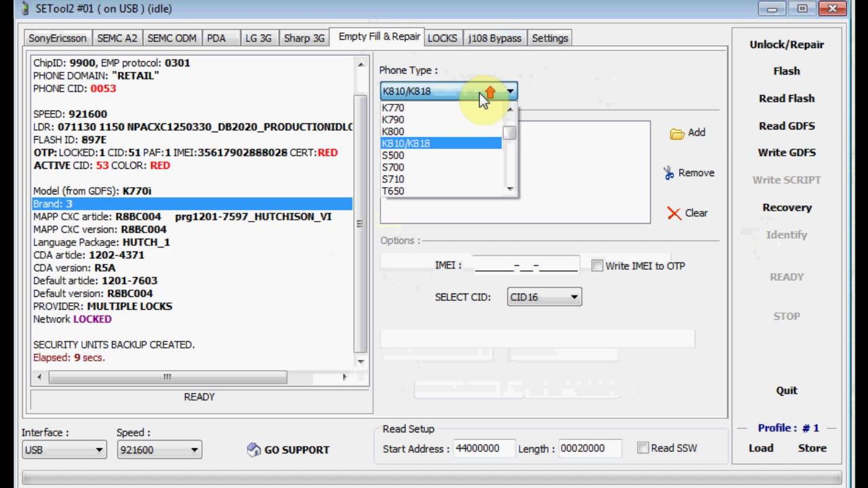The height and width of the screenshot is (488, 868).
Task: Open the Sharp 3G tab
Action: [304, 39]
